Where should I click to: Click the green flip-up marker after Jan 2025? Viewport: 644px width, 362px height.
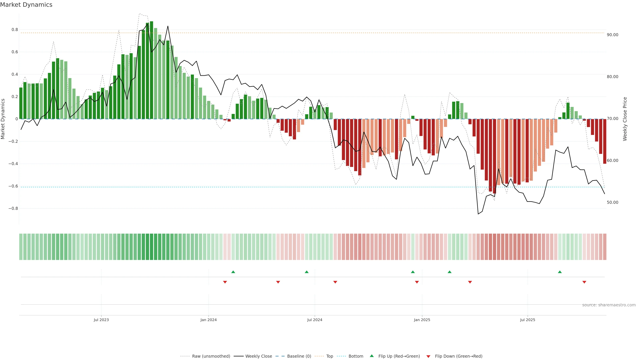point(449,272)
